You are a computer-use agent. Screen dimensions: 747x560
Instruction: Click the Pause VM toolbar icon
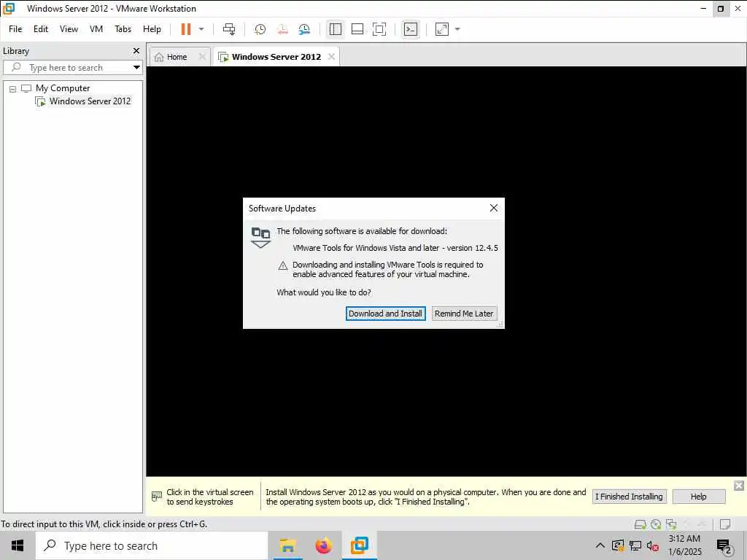pos(186,29)
